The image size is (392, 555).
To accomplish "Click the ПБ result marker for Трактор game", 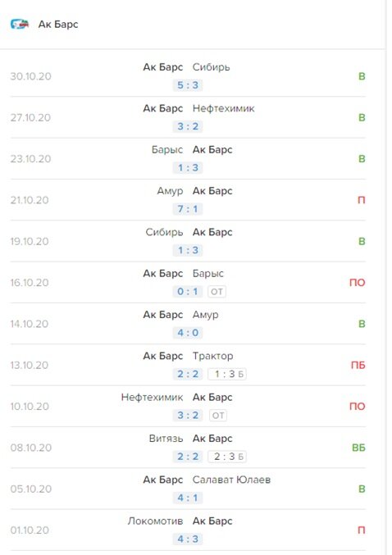I will [x=358, y=365].
